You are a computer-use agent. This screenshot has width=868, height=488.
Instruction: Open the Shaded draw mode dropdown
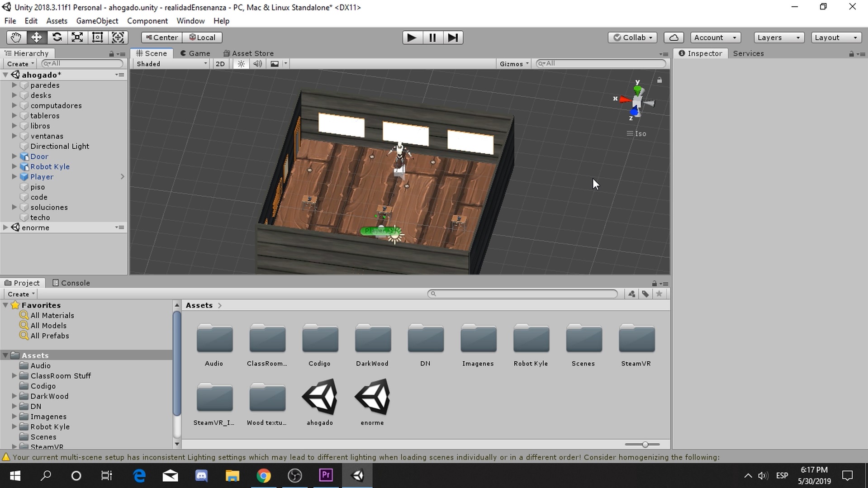(171, 64)
